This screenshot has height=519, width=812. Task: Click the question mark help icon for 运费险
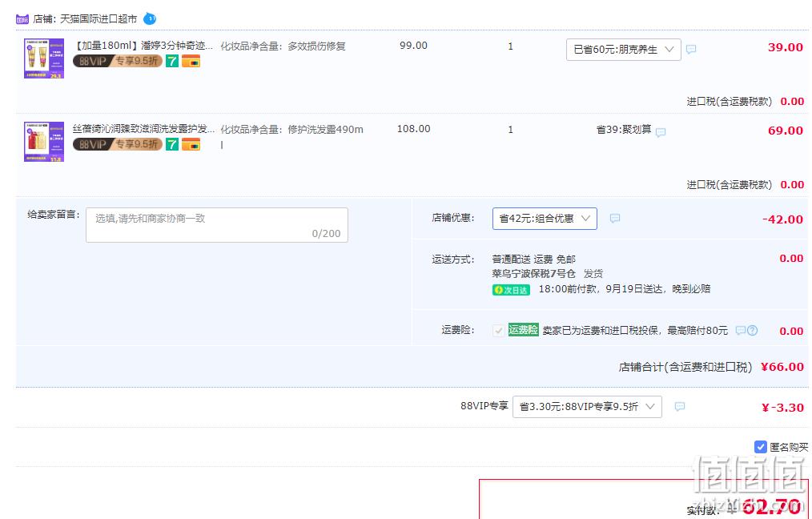click(x=753, y=331)
